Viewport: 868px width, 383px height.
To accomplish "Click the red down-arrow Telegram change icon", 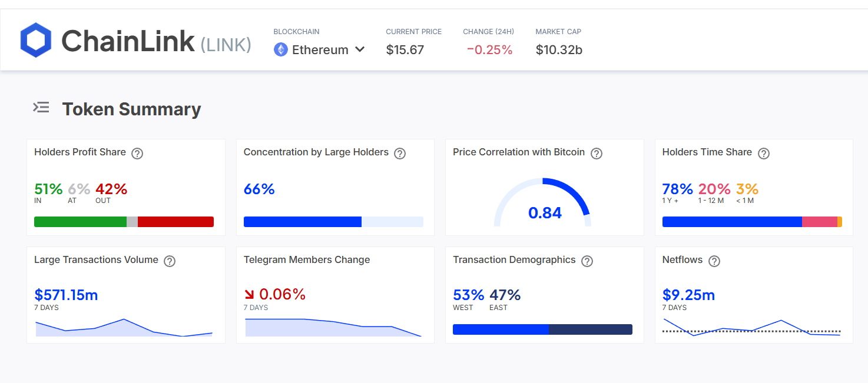I will click(x=250, y=294).
